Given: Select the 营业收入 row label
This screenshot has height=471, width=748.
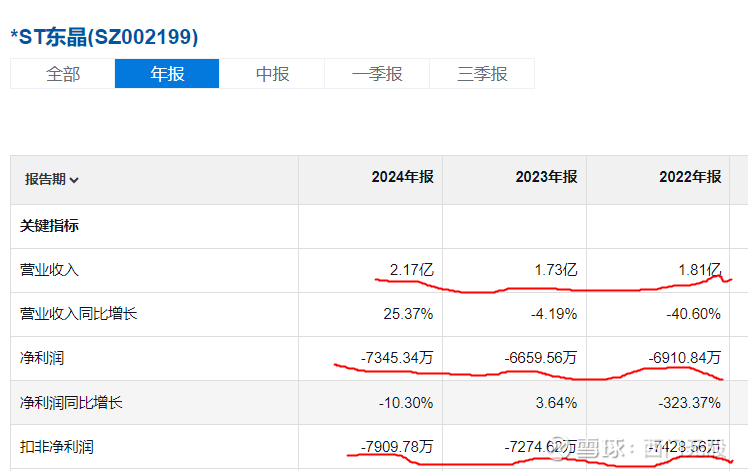Looking at the screenshot, I should click(x=49, y=270).
